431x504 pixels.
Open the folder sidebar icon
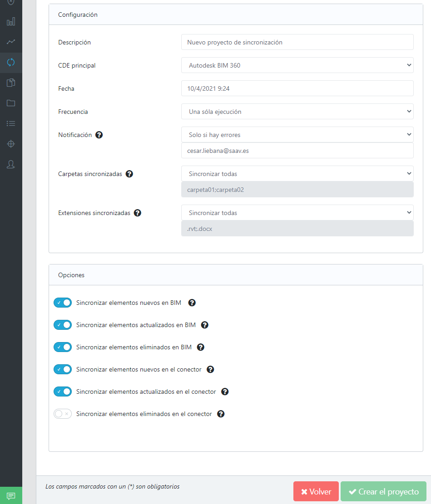coord(11,103)
